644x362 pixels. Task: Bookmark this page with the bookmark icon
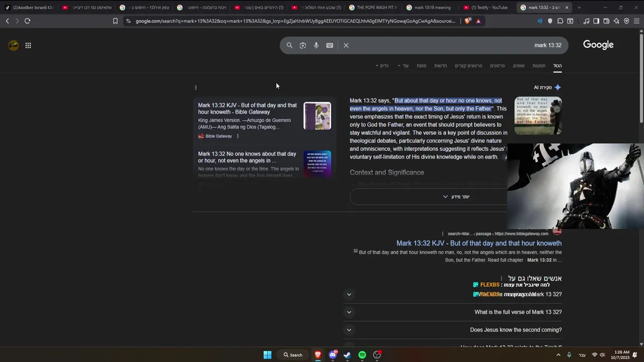click(115, 21)
